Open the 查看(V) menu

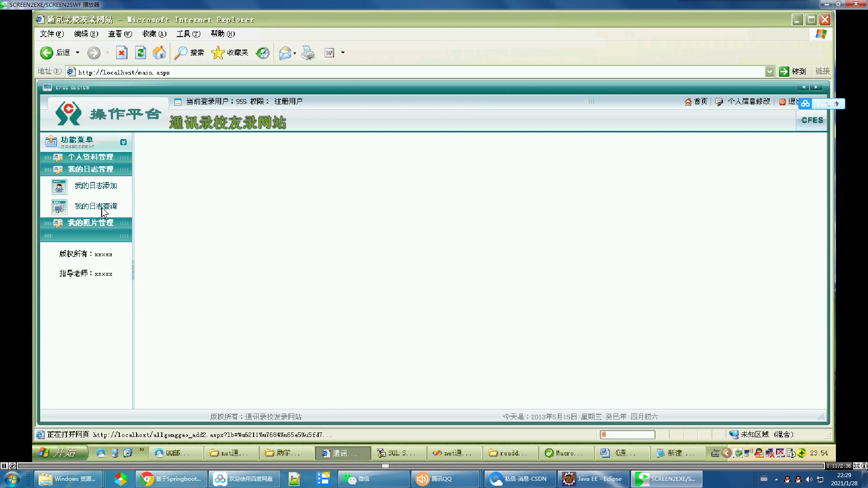pos(120,34)
